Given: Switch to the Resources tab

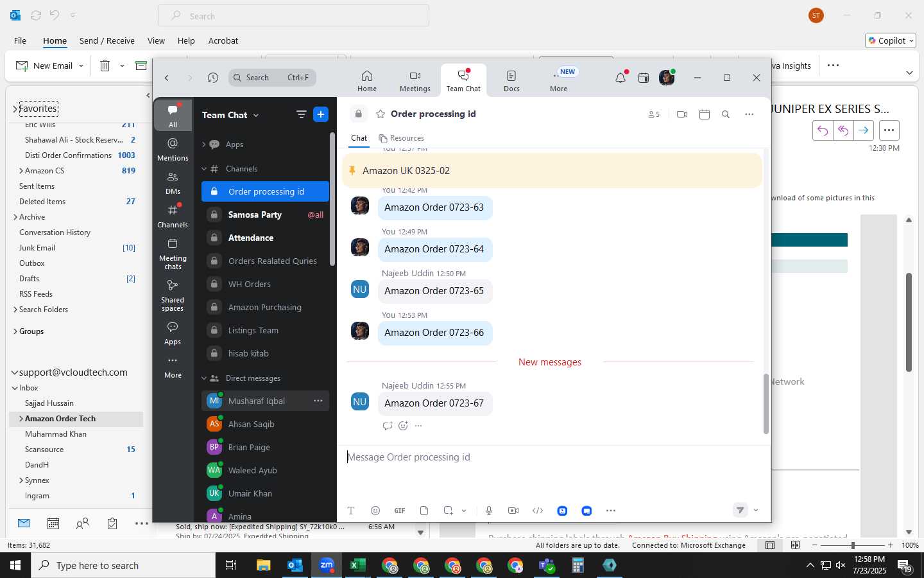Looking at the screenshot, I should coord(402,138).
